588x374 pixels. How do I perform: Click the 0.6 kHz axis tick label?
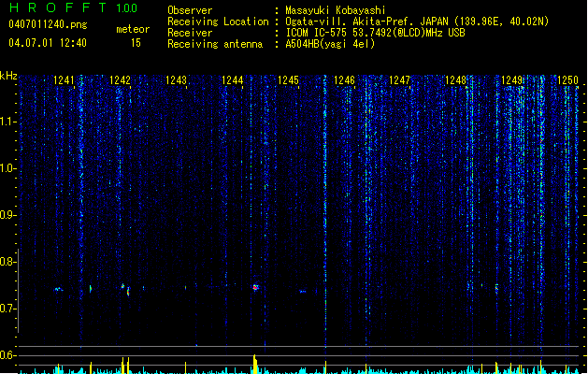(7, 355)
